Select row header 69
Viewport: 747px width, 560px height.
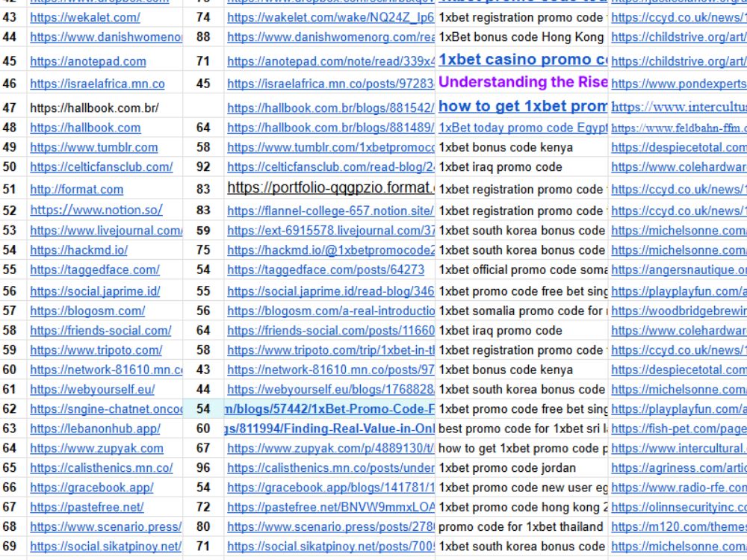coord(10,547)
